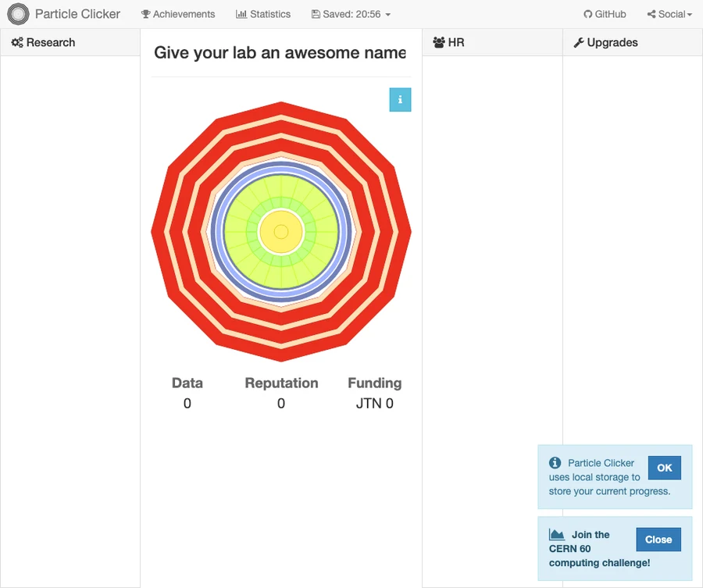
Task: Open the CERN 60 computing challenge link
Action: (599, 548)
